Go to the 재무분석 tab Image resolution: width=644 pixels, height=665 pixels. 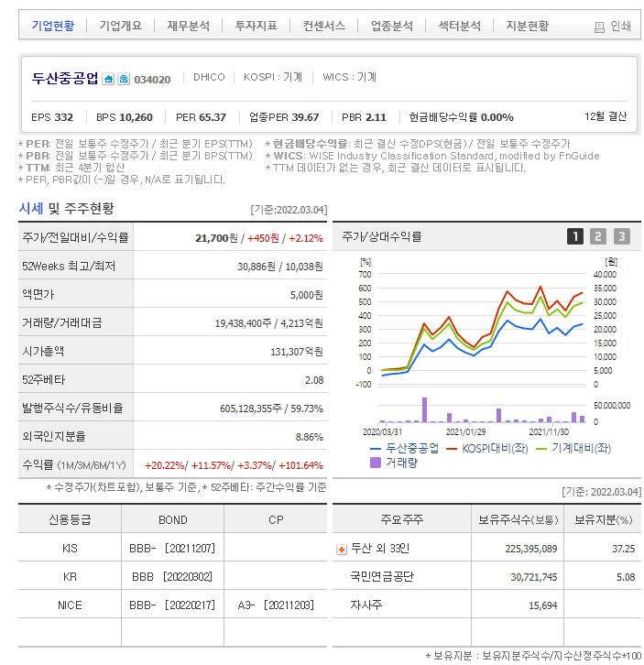[x=189, y=26]
